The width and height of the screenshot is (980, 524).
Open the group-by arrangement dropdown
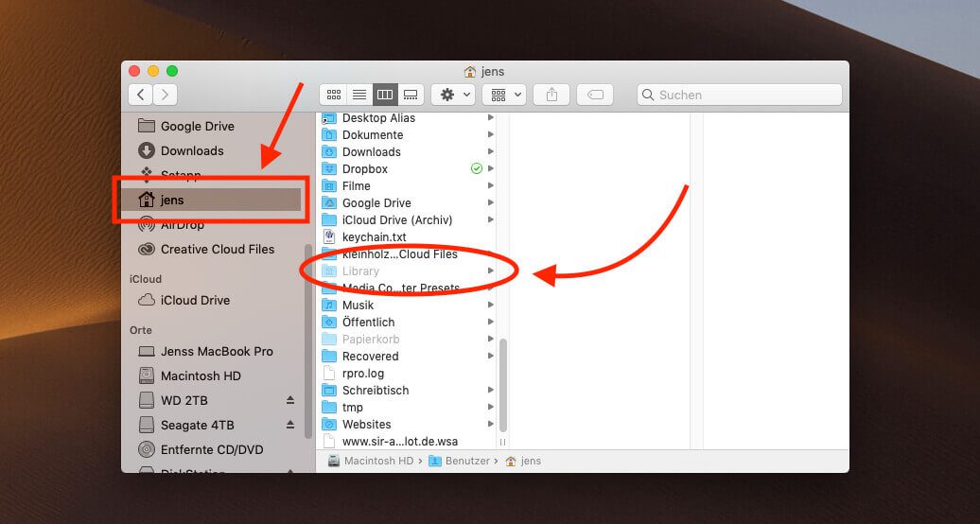504,95
